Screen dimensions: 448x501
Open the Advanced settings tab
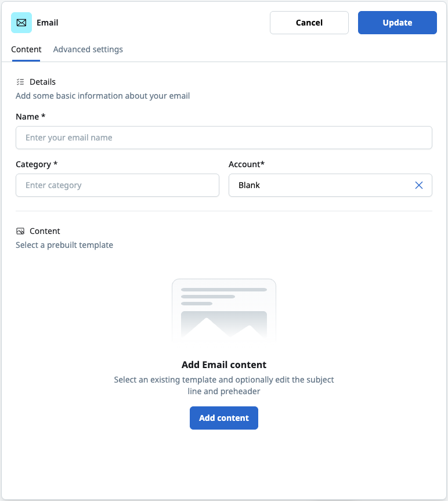tap(88, 49)
